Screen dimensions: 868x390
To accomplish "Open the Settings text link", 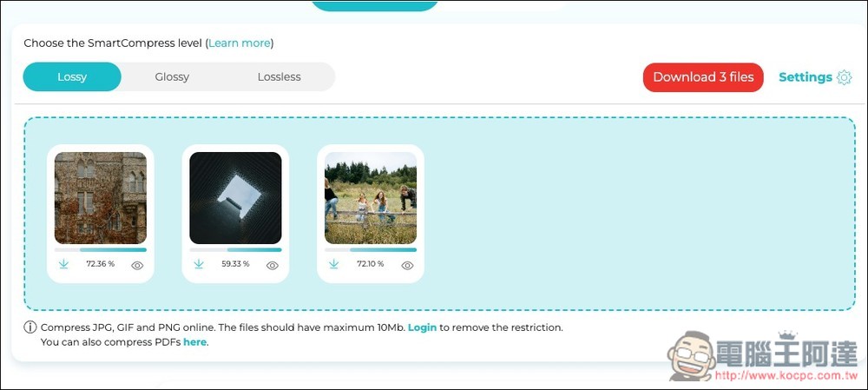I will point(805,77).
